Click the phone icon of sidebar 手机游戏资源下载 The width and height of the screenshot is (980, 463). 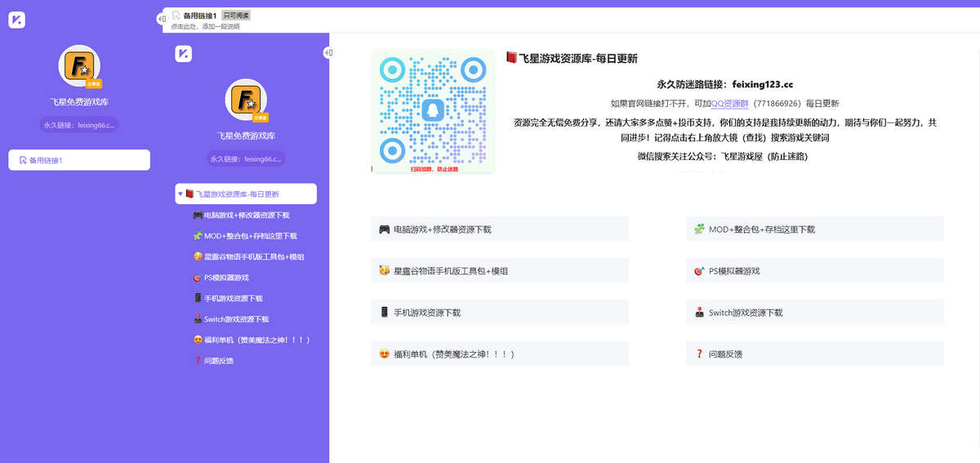point(198,298)
